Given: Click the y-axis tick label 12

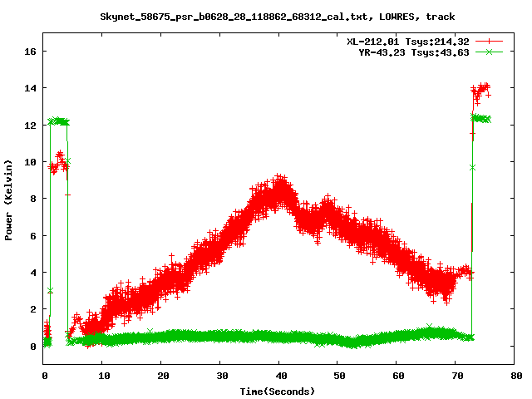Looking at the screenshot, I should pos(30,126).
